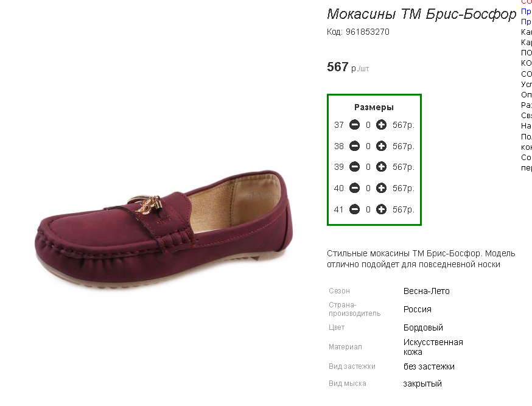Click plus icon for size 39
This screenshot has width=532, height=406.
click(381, 167)
